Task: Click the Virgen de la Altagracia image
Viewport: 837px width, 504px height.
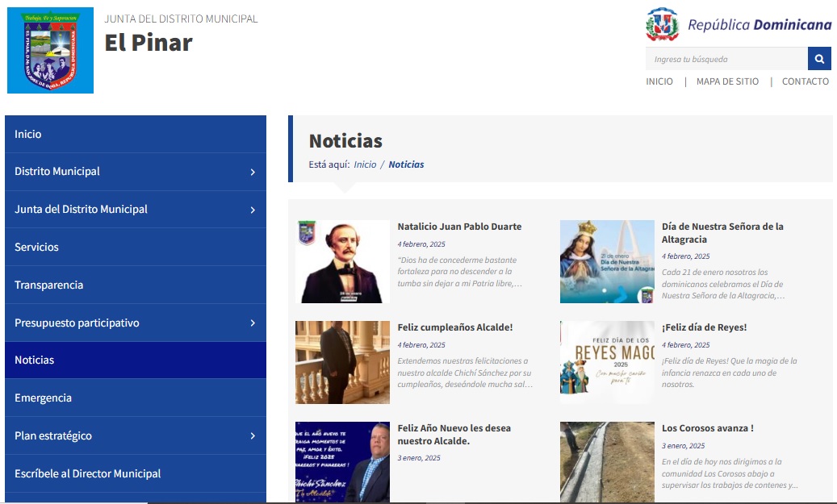Action: 607,261
